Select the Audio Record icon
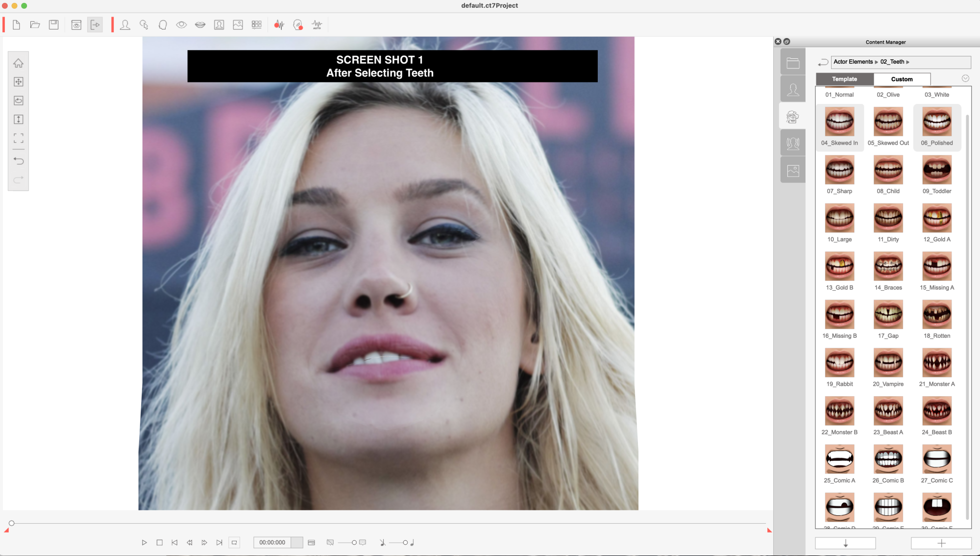Viewport: 980px width, 556px height. [x=278, y=24]
